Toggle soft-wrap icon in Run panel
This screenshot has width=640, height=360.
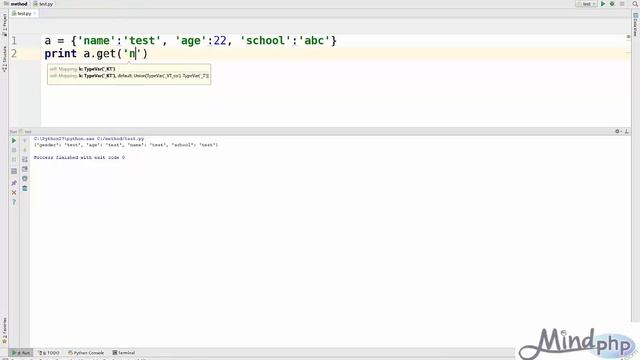[24, 159]
